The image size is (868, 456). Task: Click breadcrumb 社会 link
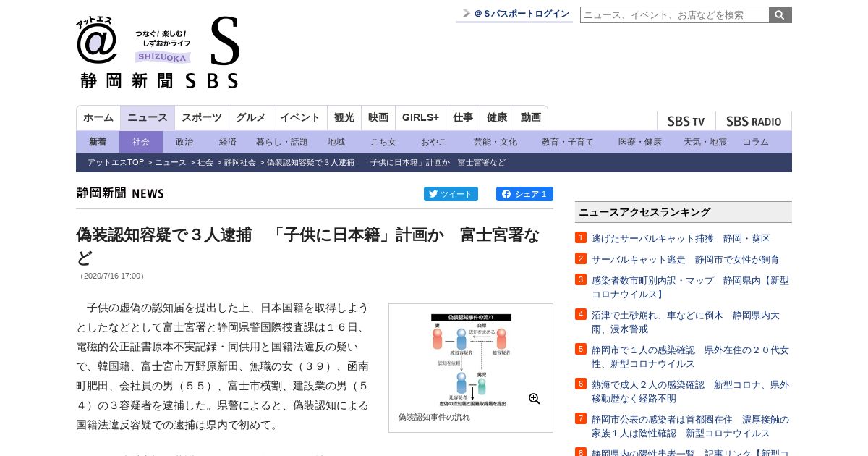pos(205,162)
